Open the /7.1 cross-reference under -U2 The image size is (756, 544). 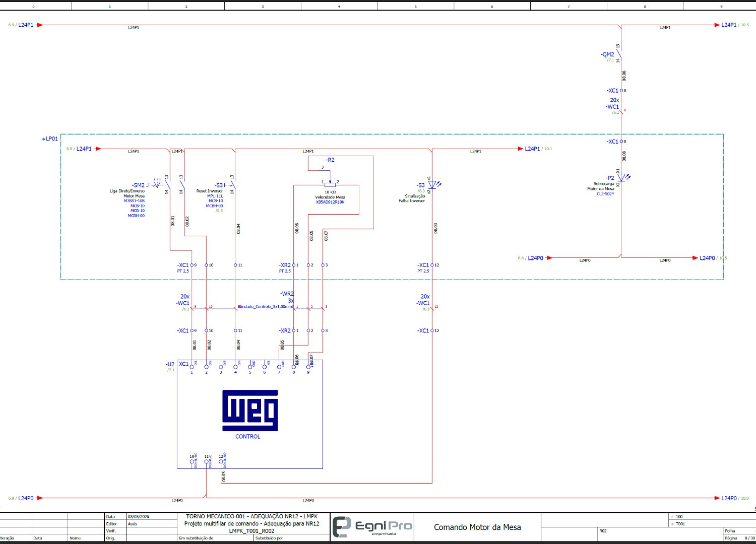171,370
